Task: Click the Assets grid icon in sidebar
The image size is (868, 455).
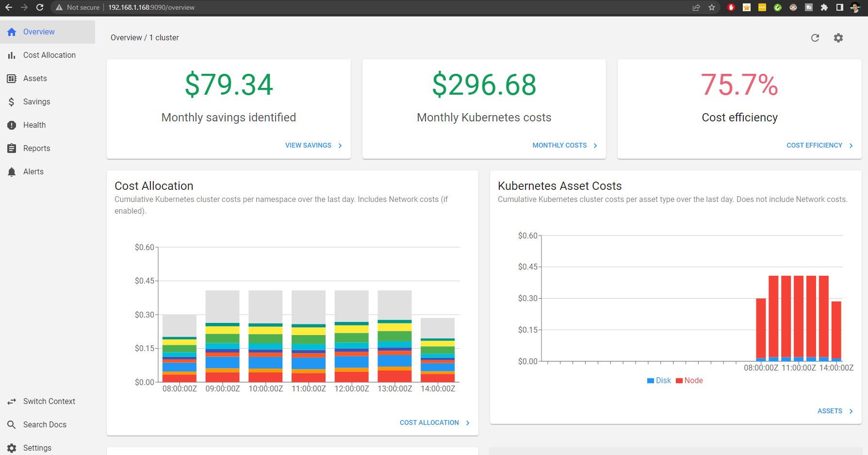Action: [12, 79]
